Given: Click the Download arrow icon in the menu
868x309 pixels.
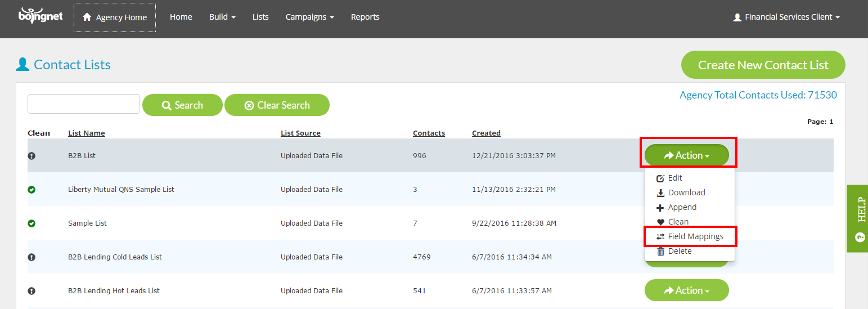Looking at the screenshot, I should (660, 192).
